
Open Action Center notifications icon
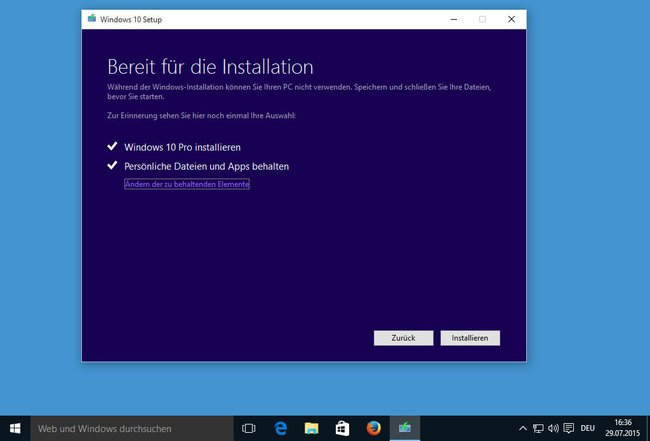click(569, 429)
